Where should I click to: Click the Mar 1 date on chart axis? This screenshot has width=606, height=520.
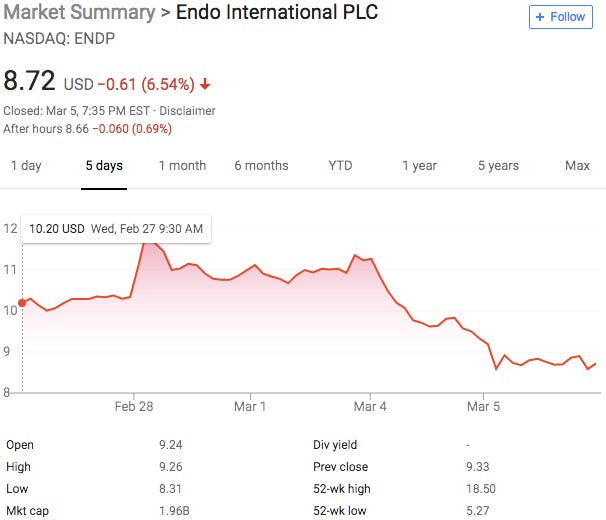tap(249, 407)
